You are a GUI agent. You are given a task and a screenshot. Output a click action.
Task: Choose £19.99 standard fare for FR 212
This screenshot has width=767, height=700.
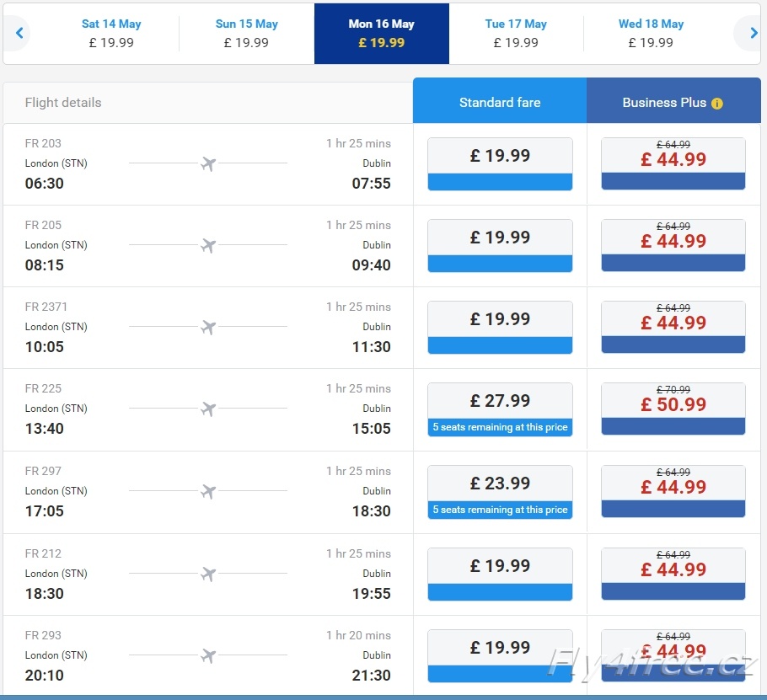500,574
